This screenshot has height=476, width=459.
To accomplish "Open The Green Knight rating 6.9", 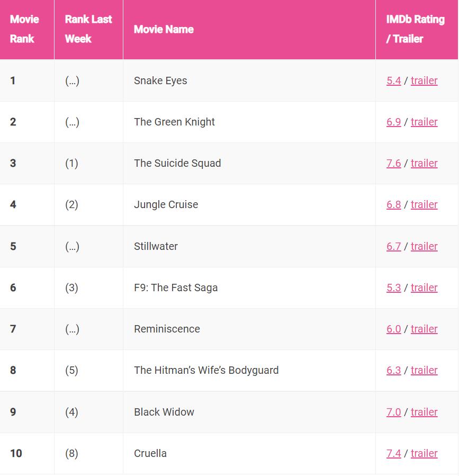I will (393, 122).
